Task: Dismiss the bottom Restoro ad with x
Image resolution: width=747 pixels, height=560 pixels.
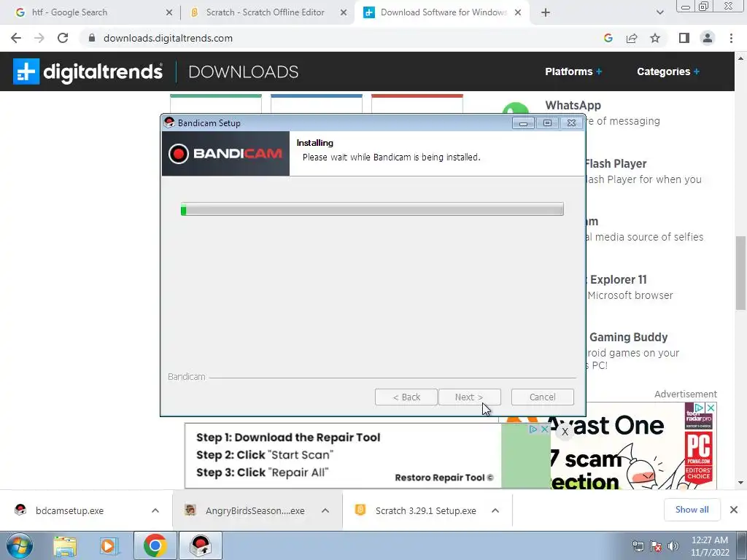Action: (565, 432)
